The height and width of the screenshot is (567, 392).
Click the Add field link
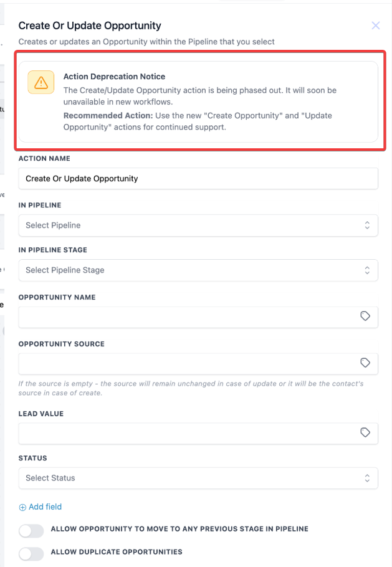(x=45, y=507)
